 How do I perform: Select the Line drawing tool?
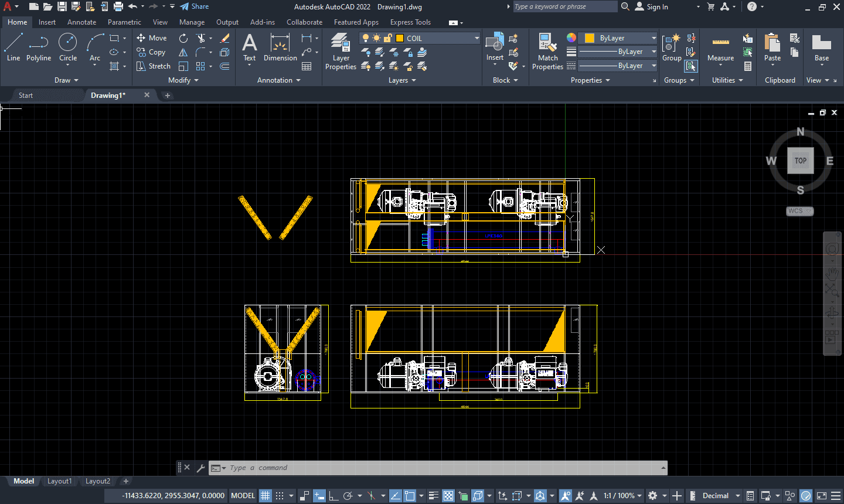point(13,47)
